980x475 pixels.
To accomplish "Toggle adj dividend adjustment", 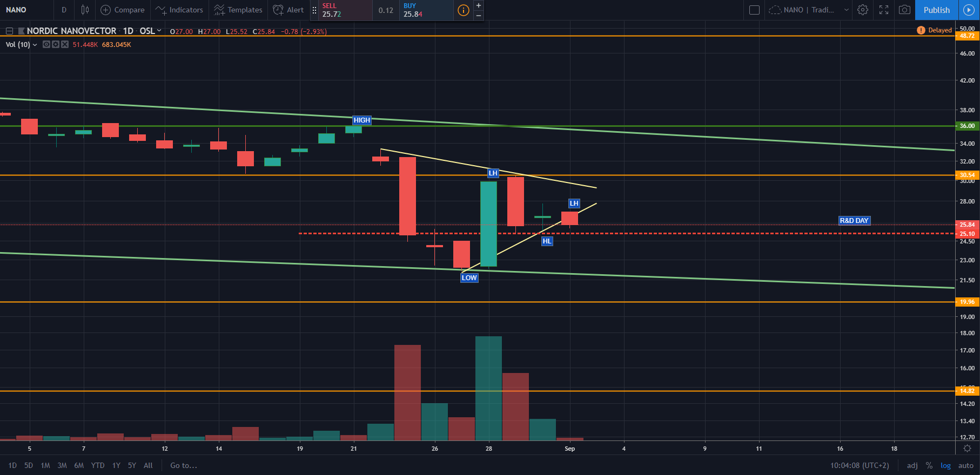I will (x=912, y=465).
